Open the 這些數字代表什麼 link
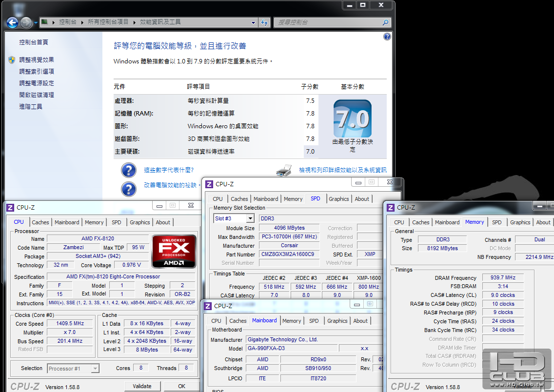 169,170
